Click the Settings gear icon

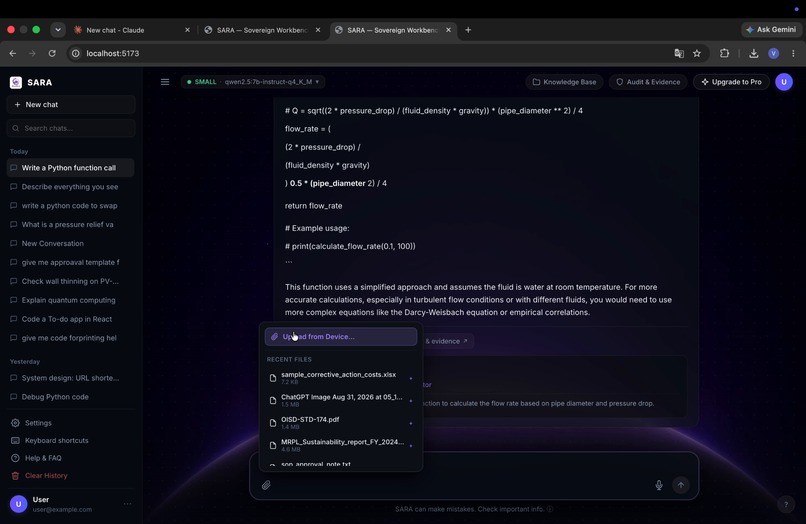[15, 423]
